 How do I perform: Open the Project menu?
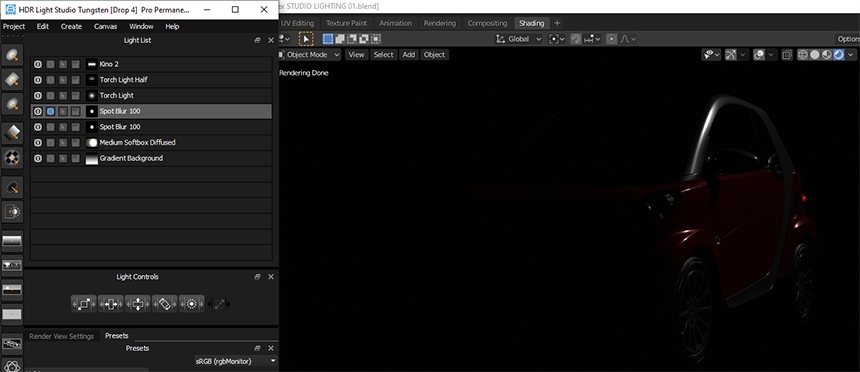[14, 26]
